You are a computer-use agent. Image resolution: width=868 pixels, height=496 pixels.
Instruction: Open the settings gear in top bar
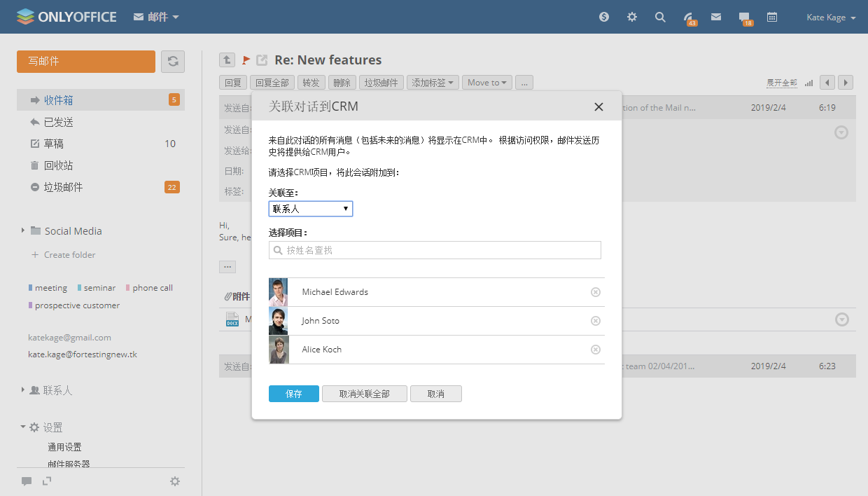click(632, 17)
